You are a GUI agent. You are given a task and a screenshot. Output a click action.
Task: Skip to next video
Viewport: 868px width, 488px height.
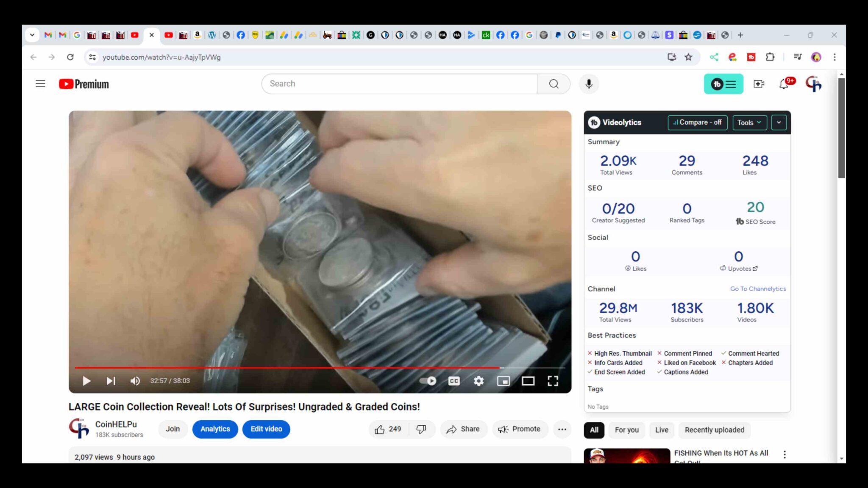pyautogui.click(x=111, y=381)
